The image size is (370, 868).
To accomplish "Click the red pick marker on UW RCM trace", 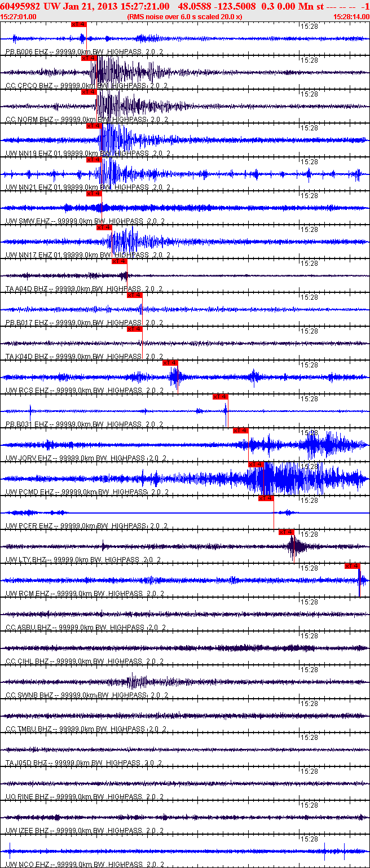I will 353,566.
